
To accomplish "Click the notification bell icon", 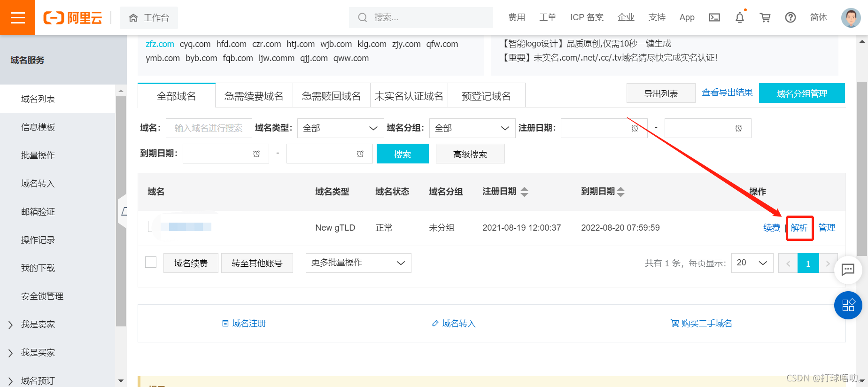I will 739,18.
